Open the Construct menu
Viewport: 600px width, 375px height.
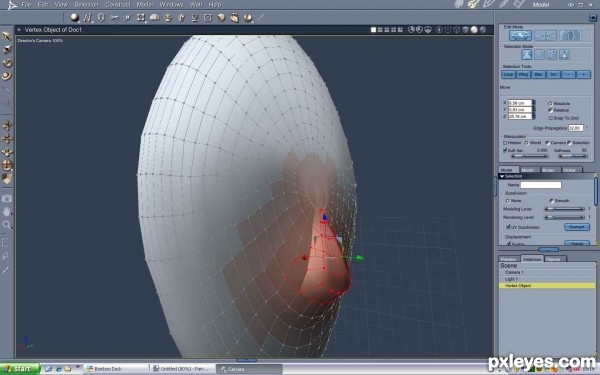[117, 5]
